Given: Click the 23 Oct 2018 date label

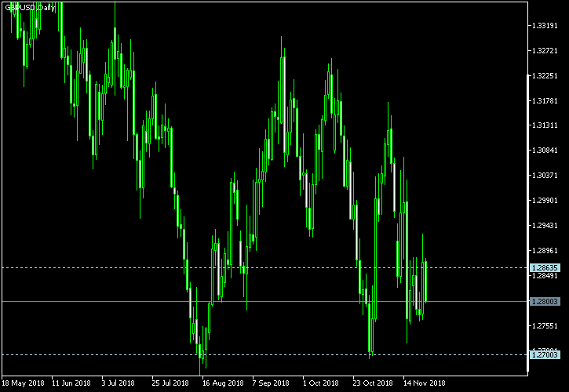Looking at the screenshot, I should point(373,383).
